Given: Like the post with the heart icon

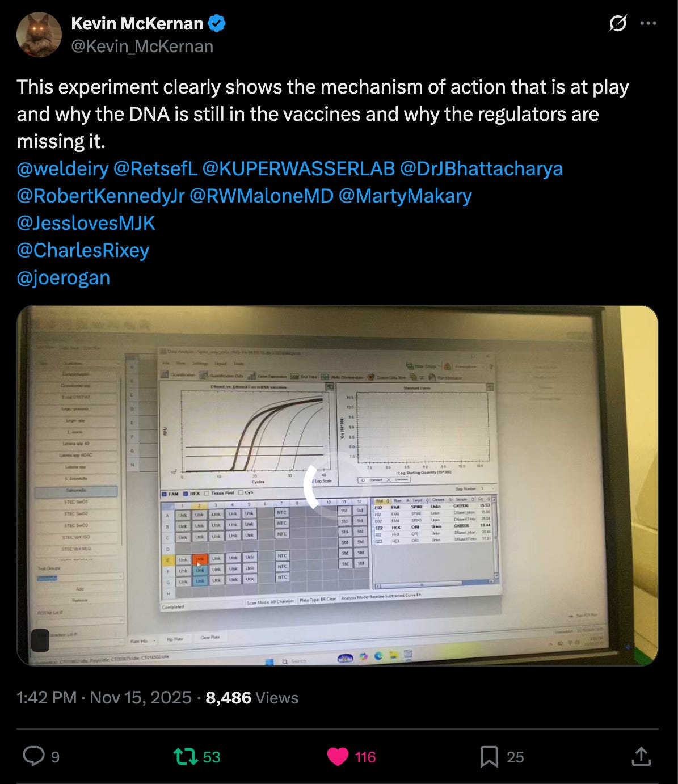Looking at the screenshot, I should (x=338, y=757).
